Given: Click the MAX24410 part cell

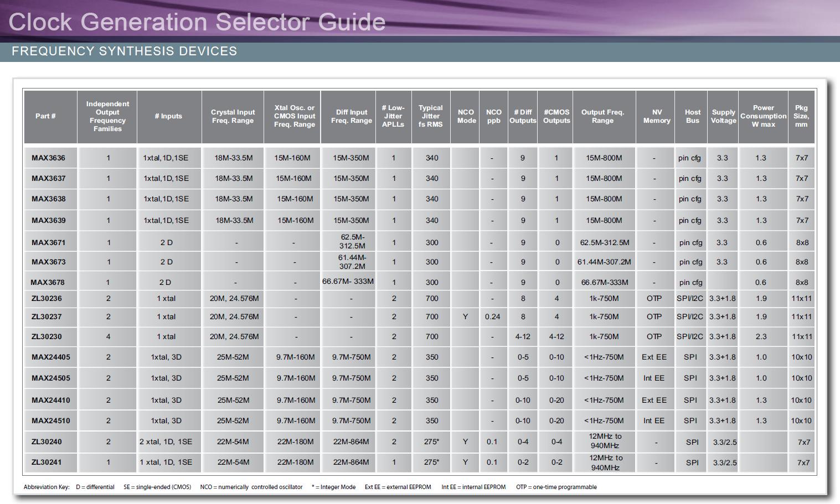Looking at the screenshot, I should click(x=51, y=400).
